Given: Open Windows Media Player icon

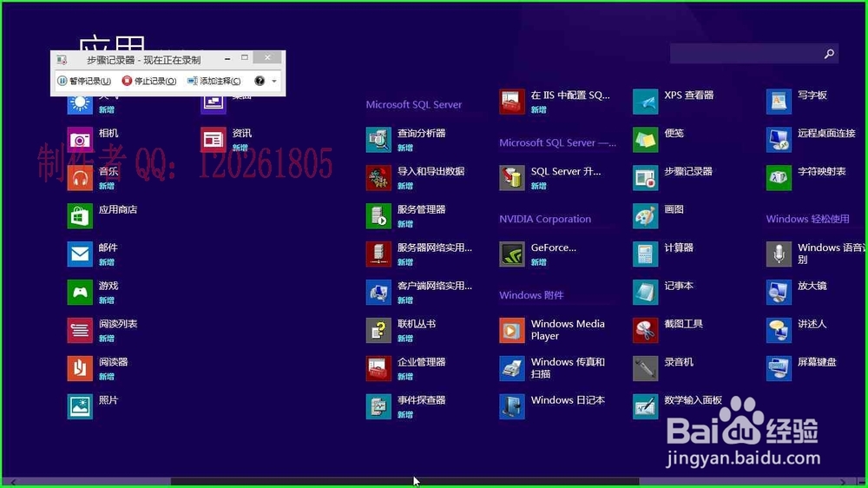Looking at the screenshot, I should click(512, 331).
